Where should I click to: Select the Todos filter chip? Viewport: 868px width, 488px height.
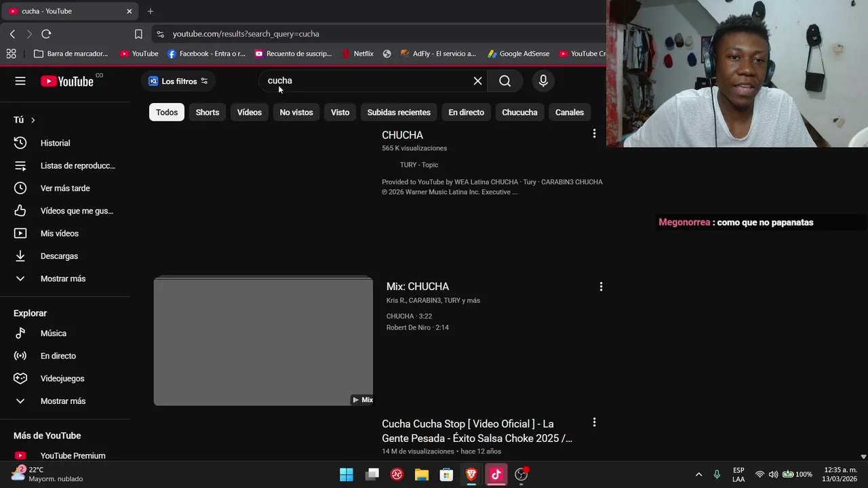(x=167, y=113)
